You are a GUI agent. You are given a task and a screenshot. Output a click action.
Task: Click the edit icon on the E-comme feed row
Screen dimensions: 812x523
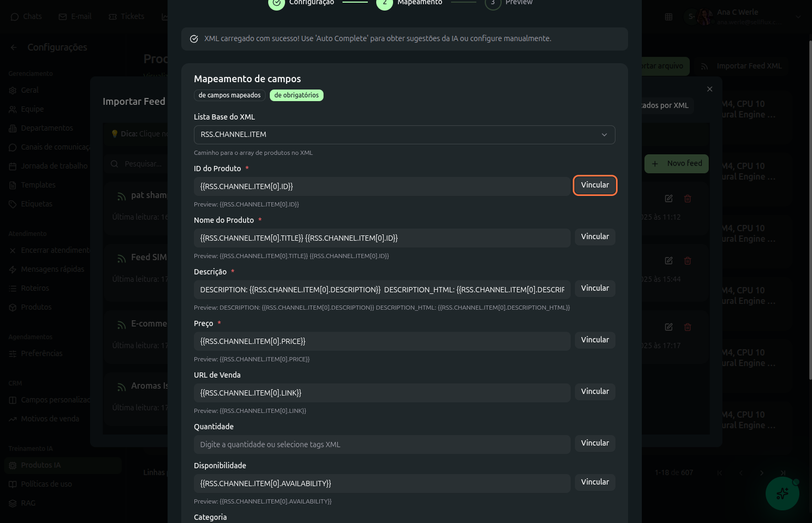pyautogui.click(x=669, y=327)
